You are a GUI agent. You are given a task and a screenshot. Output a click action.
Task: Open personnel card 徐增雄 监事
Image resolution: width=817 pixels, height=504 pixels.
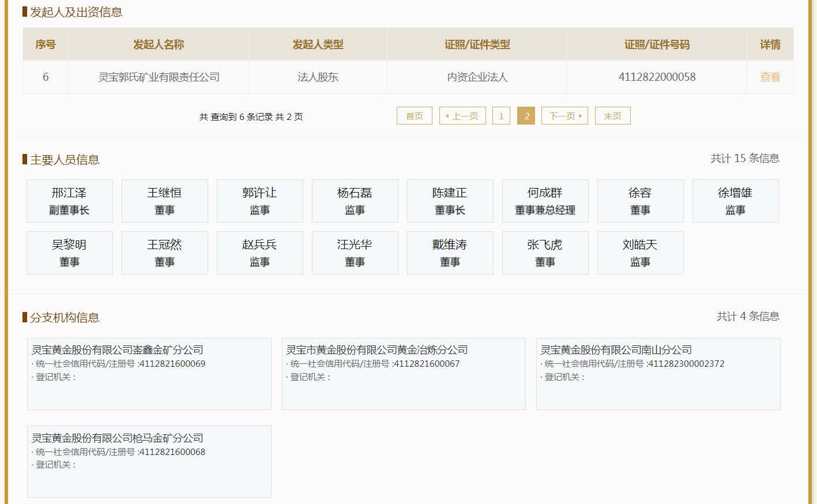[x=735, y=201]
